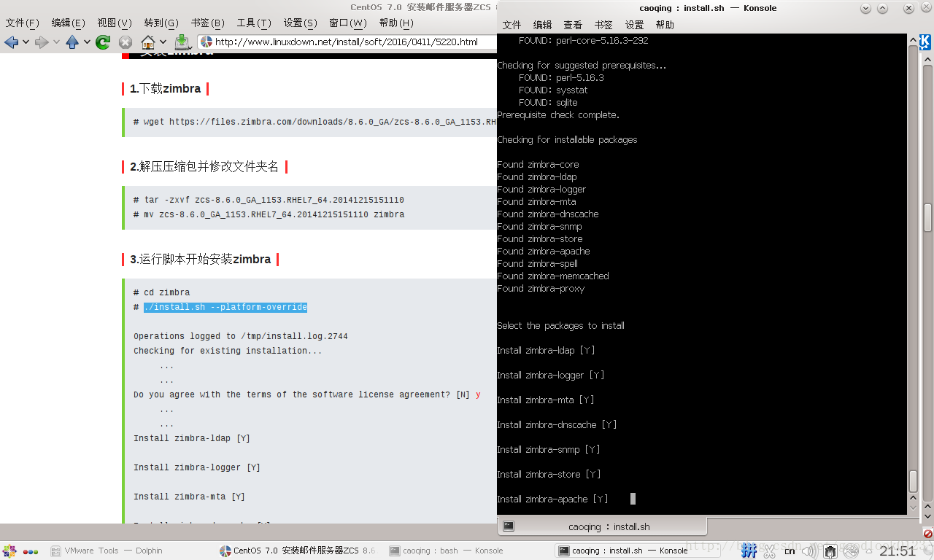Click the Konsole scrollbar thumb near bottom

(x=914, y=481)
